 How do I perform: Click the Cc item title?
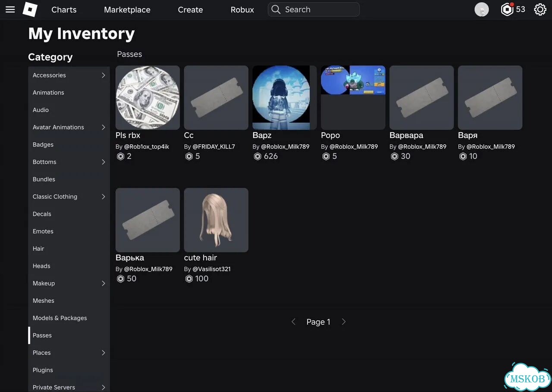(189, 135)
